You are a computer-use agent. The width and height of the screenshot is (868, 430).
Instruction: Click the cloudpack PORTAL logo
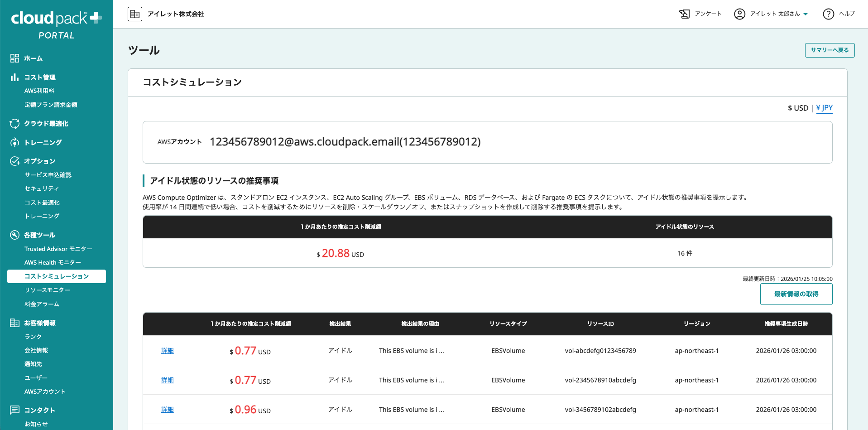56,25
